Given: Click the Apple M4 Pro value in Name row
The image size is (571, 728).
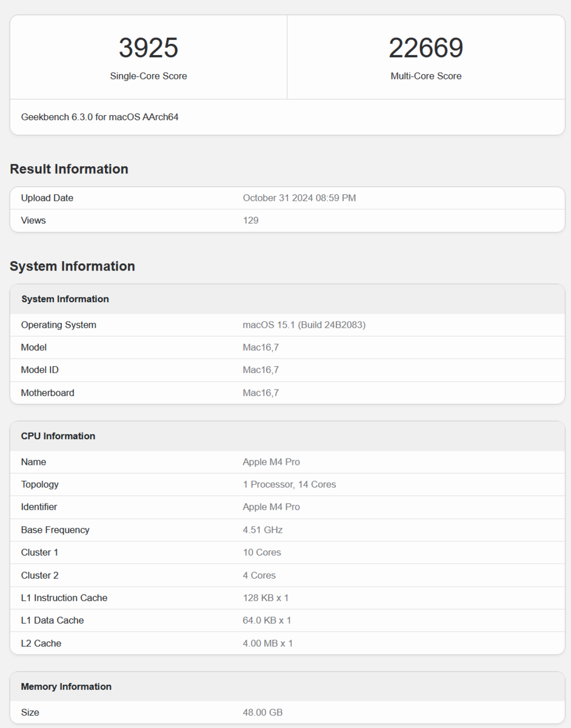Looking at the screenshot, I should click(271, 462).
